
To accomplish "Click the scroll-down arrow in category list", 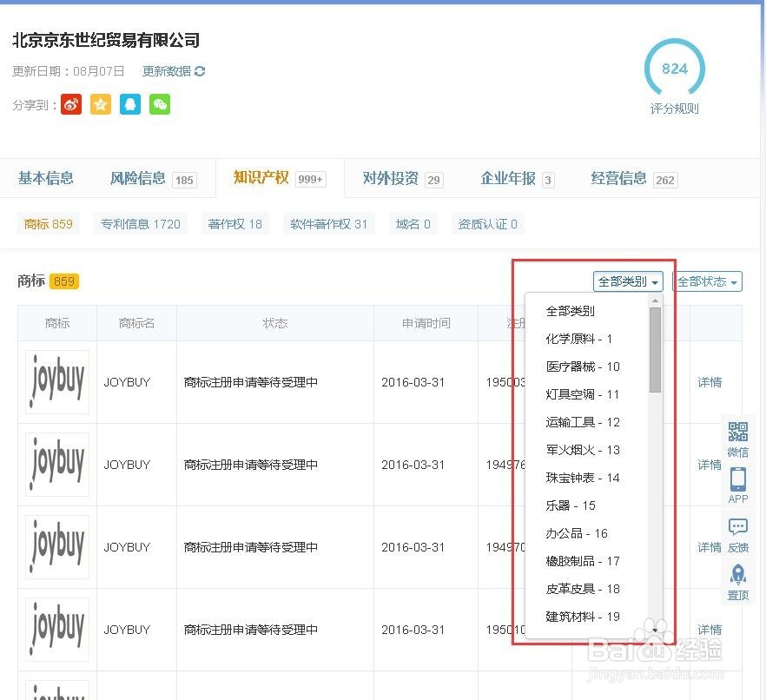I will (x=655, y=631).
